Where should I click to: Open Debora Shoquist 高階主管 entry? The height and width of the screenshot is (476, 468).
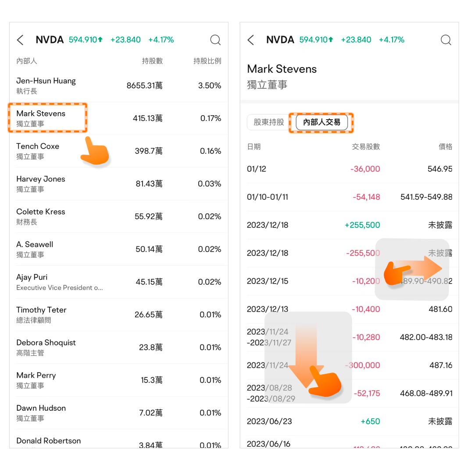(118, 347)
